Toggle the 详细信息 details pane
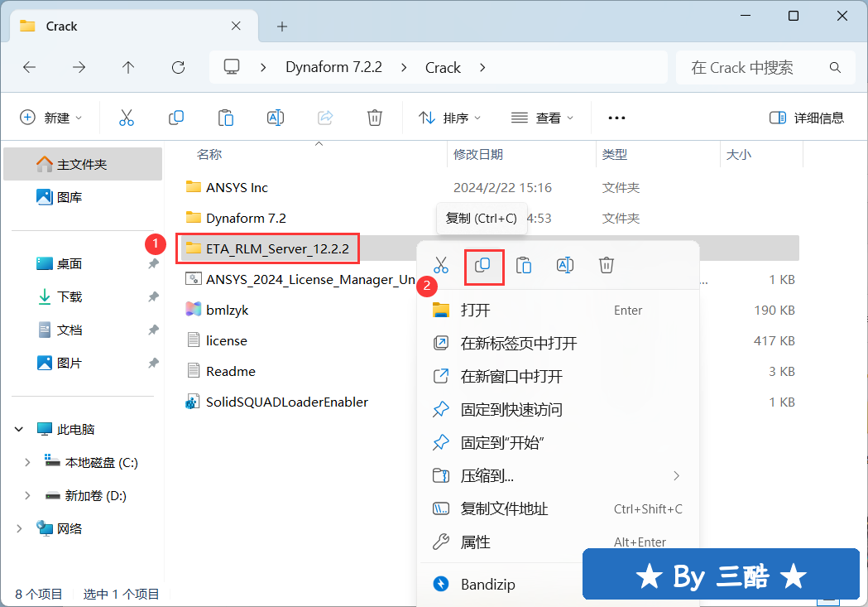Image resolution: width=868 pixels, height=607 pixels. point(807,118)
